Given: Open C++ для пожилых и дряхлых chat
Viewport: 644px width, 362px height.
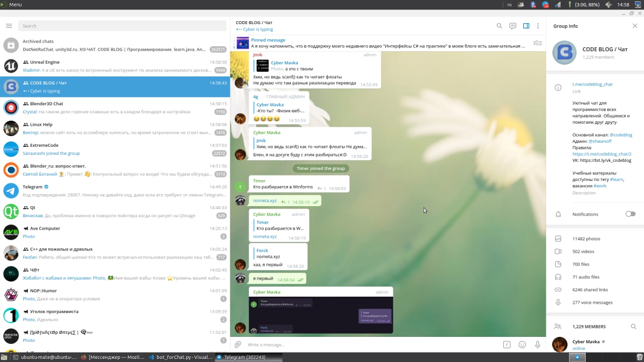Looking at the screenshot, I should coord(115,253).
